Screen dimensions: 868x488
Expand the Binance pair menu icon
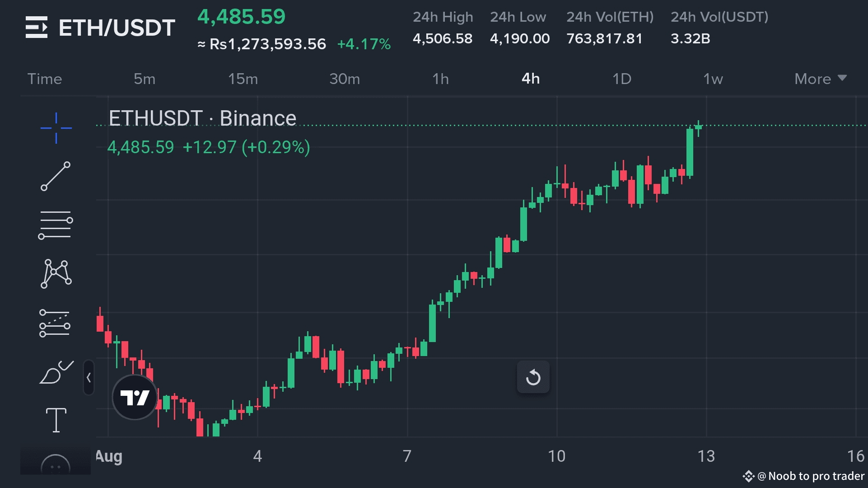[x=37, y=27]
